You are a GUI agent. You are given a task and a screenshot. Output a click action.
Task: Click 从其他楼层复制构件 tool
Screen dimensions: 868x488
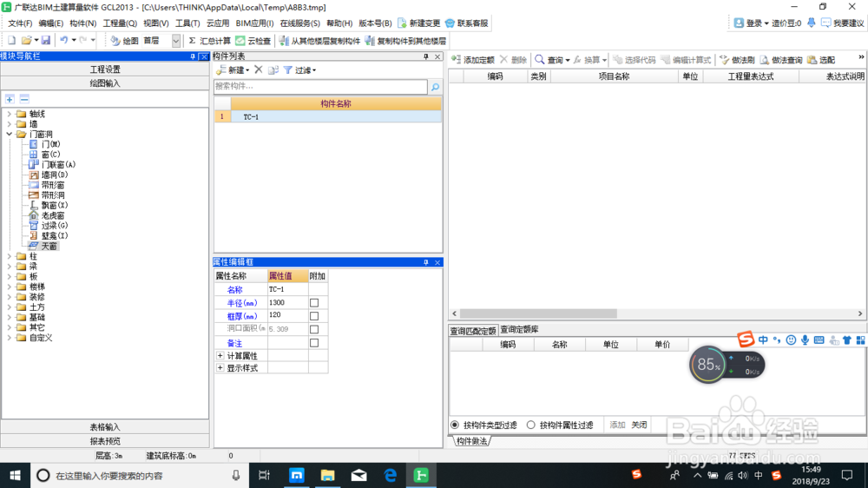coord(319,41)
